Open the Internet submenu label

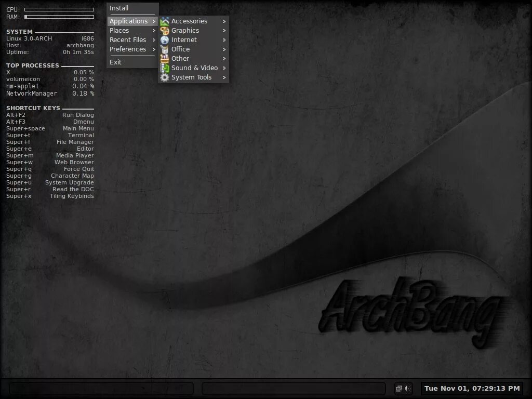(184, 39)
